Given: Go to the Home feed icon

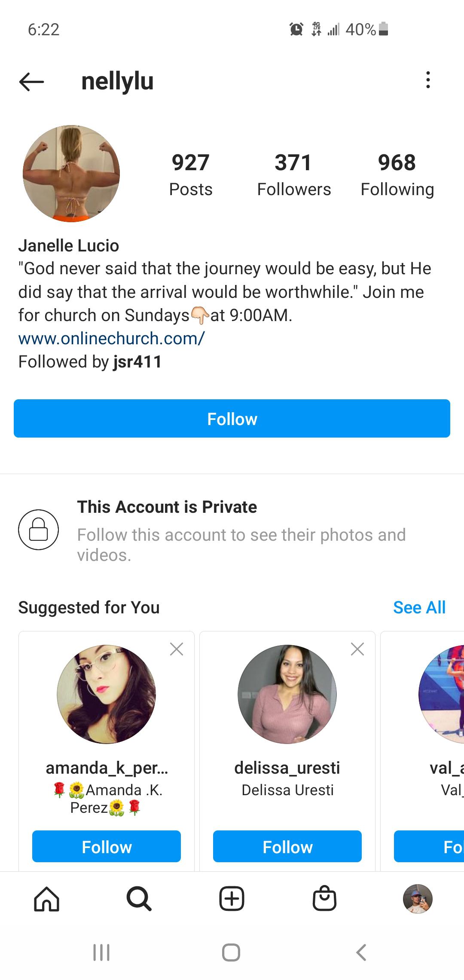Looking at the screenshot, I should click(x=46, y=898).
